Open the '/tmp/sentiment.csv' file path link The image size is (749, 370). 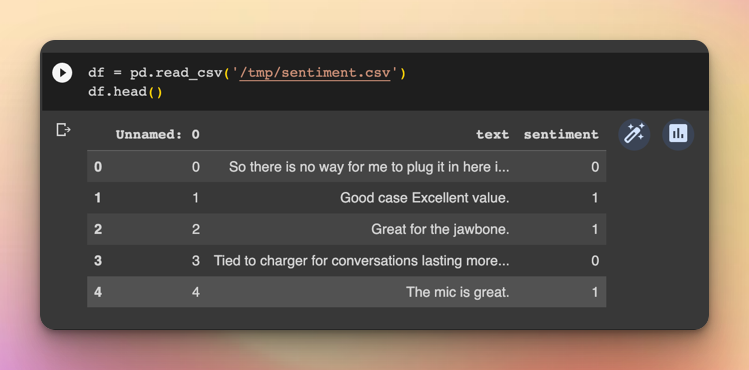(x=315, y=73)
